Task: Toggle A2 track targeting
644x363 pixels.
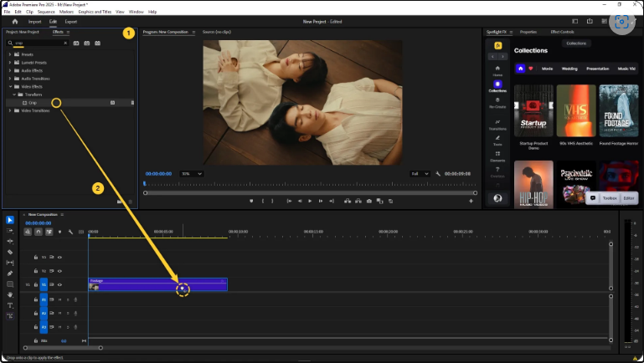Action: 44,314
